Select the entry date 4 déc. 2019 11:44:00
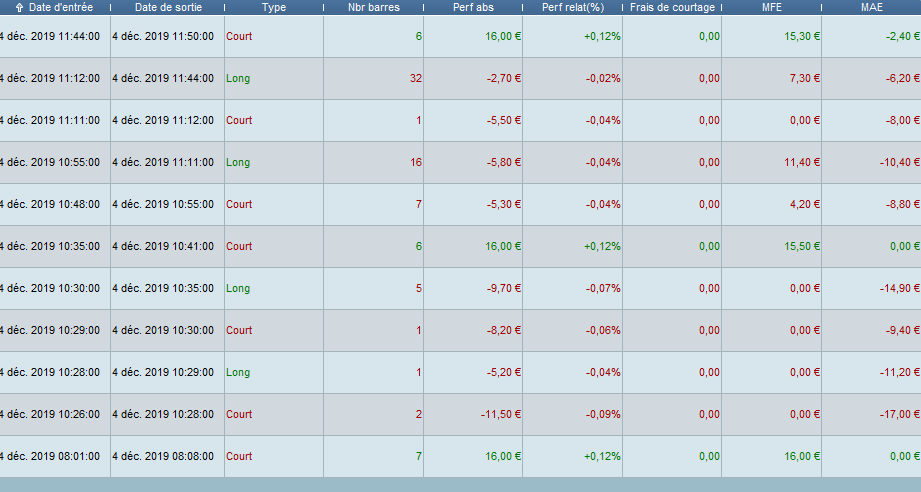 [50, 36]
